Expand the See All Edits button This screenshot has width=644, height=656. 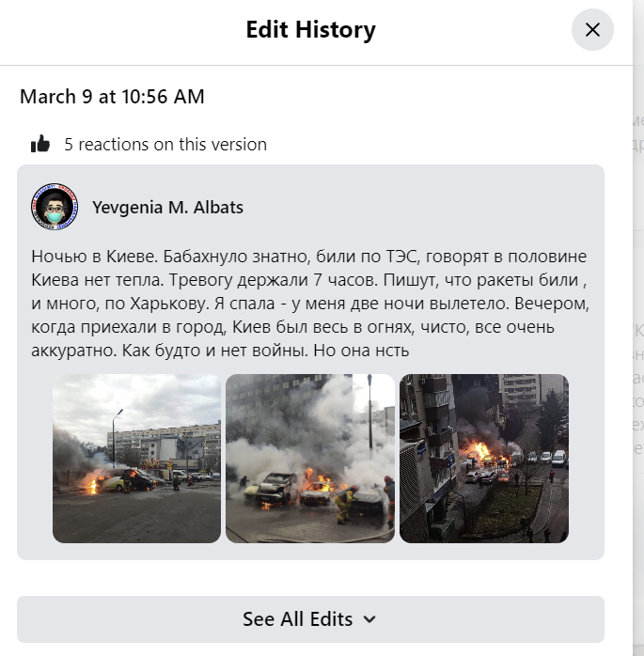click(x=310, y=619)
